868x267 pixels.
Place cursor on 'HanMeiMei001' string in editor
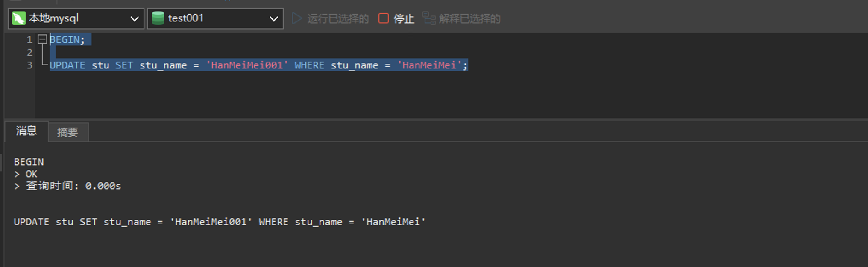247,65
